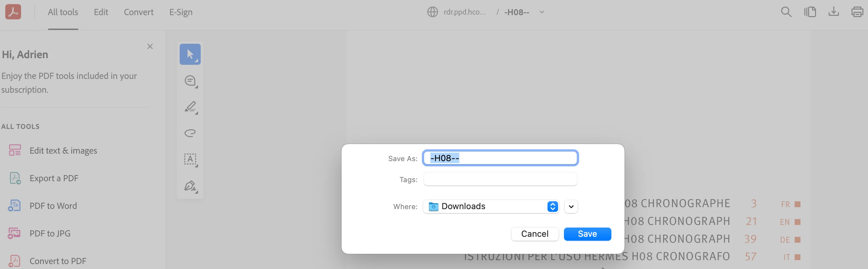Close the Hi, Adrien welcome panel
The image size is (868, 269).
[x=150, y=46]
